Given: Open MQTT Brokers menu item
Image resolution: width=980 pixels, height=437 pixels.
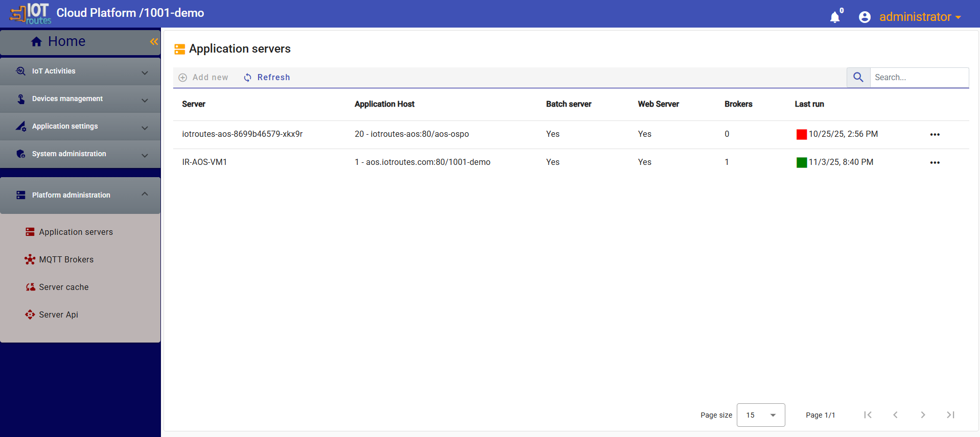Looking at the screenshot, I should coord(66,259).
